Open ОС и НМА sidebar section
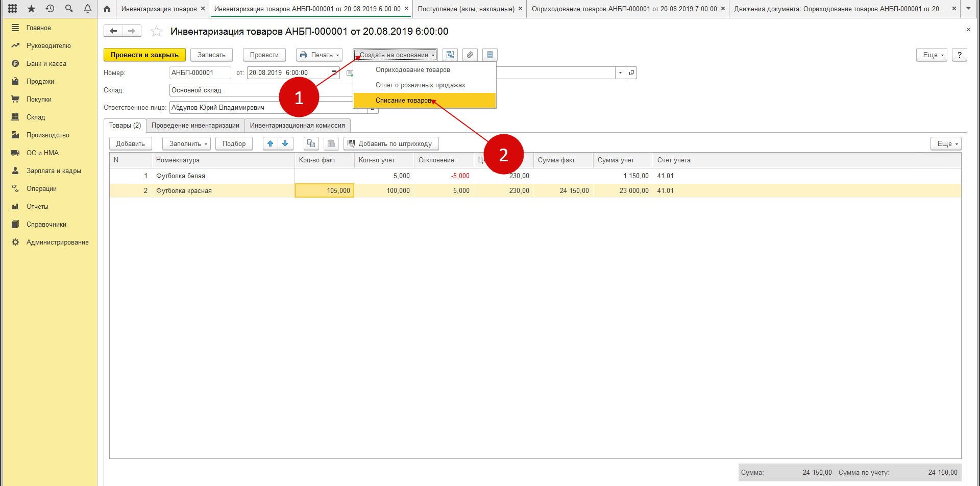 coord(50,153)
